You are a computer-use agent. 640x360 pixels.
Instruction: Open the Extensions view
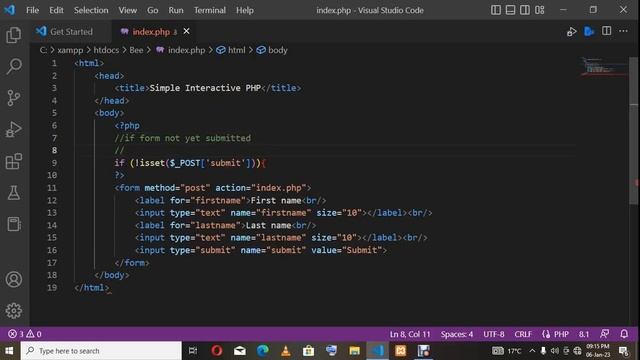pyautogui.click(x=13, y=161)
